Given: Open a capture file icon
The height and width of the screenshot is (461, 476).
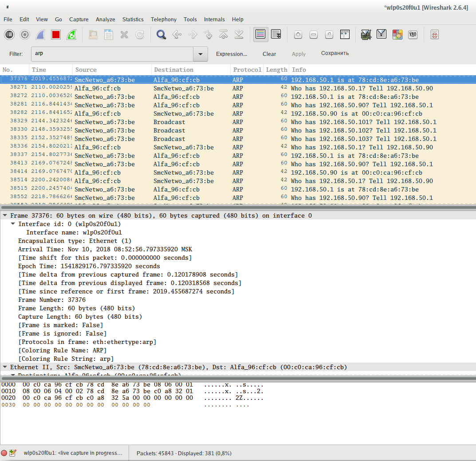Looking at the screenshot, I should click(x=93, y=35).
